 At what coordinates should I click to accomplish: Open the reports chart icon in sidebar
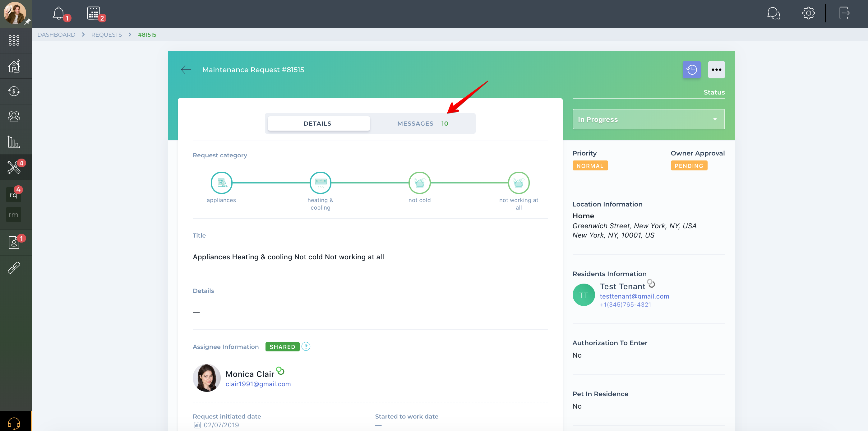point(14,142)
